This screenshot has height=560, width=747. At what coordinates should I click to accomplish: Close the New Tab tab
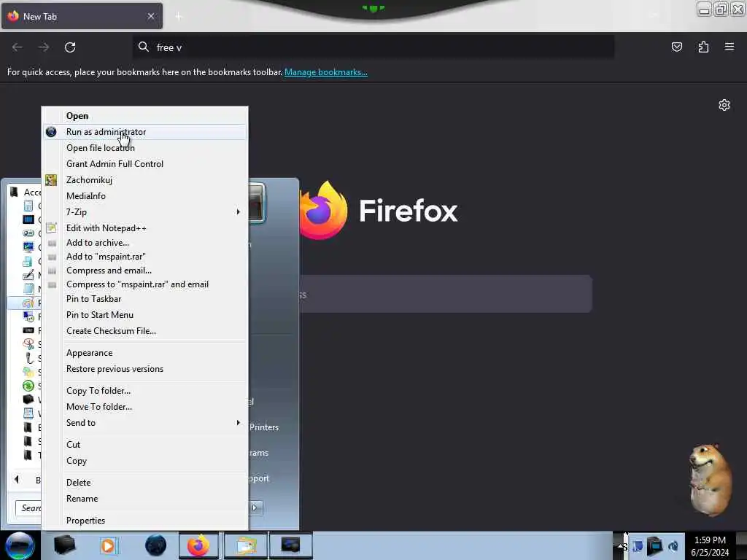[151, 16]
